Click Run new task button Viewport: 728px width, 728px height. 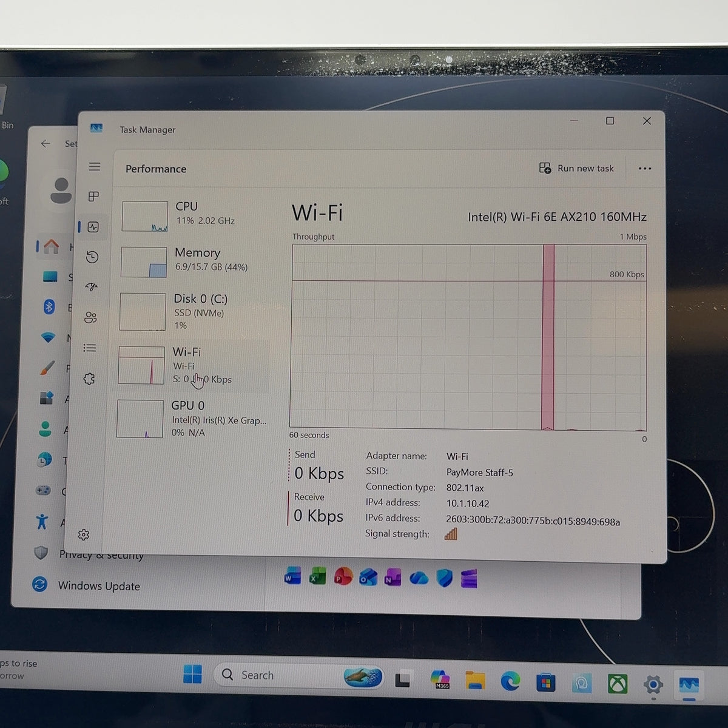tap(576, 168)
